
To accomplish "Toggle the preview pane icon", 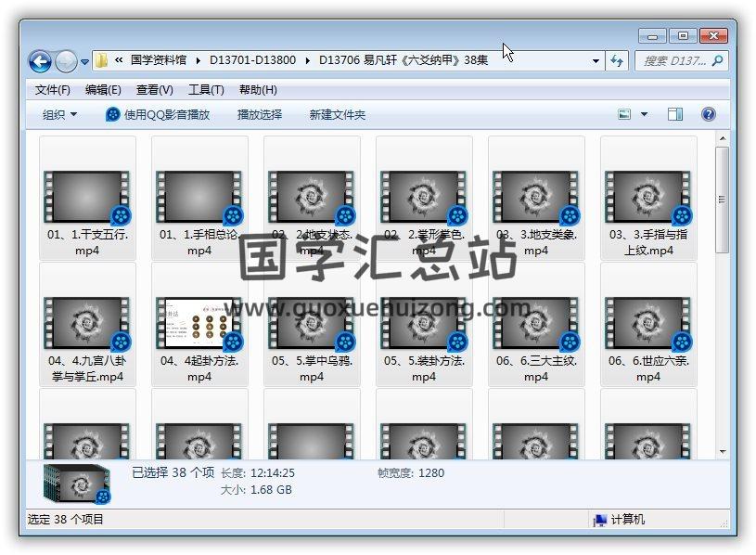I will (675, 114).
